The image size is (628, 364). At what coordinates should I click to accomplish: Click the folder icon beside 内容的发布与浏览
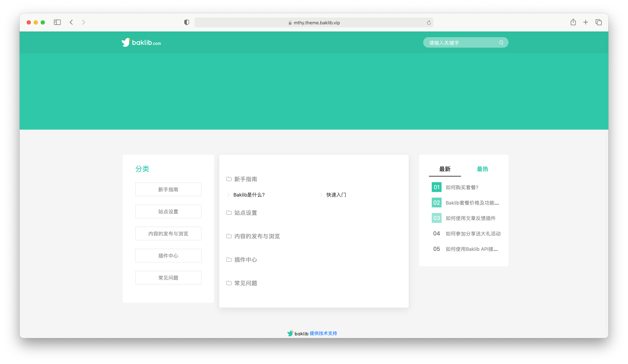[229, 236]
